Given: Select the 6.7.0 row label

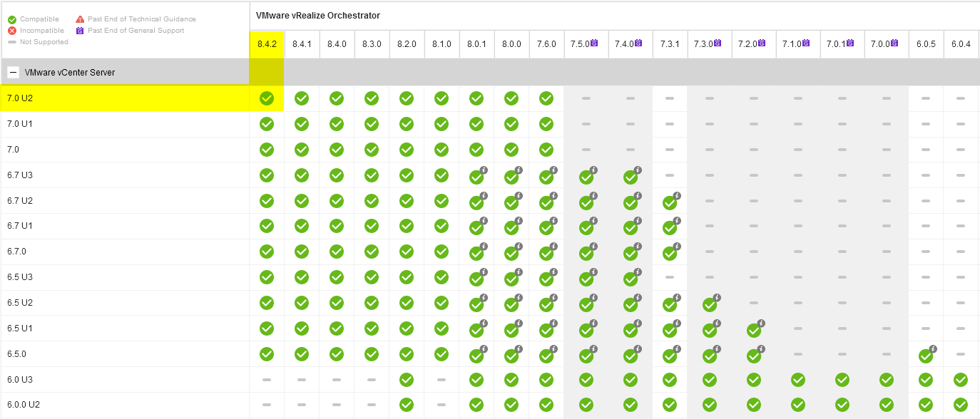Looking at the screenshot, I should pos(17,252).
